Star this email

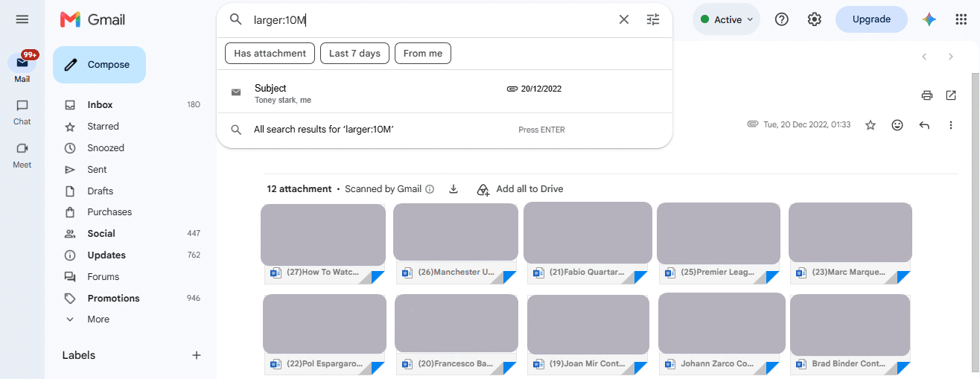871,125
